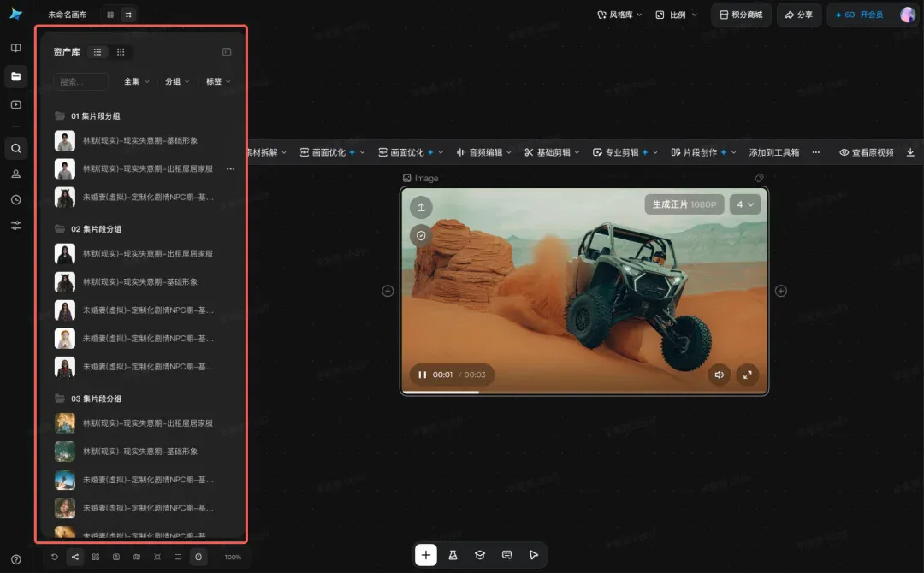
Task: Open the 音频编辑 menu
Action: tap(483, 152)
